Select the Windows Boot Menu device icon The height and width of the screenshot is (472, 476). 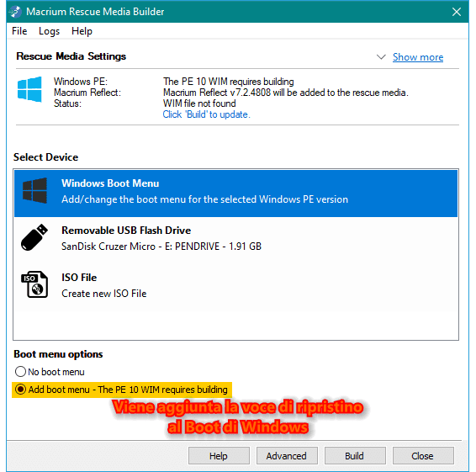[x=34, y=191]
